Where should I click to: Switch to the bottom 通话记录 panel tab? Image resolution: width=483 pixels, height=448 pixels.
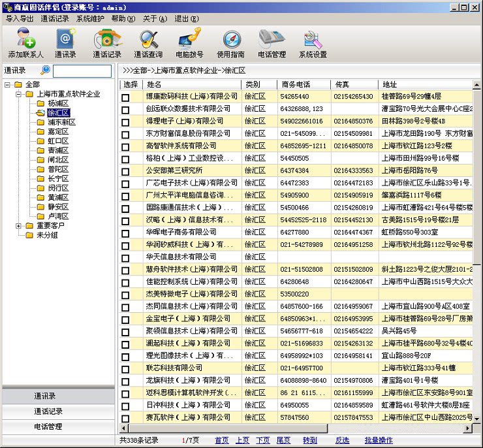pos(58,411)
